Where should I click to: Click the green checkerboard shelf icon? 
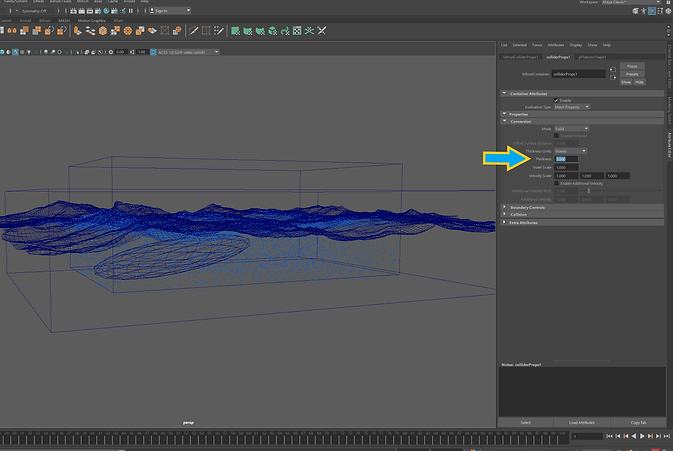(x=297, y=31)
